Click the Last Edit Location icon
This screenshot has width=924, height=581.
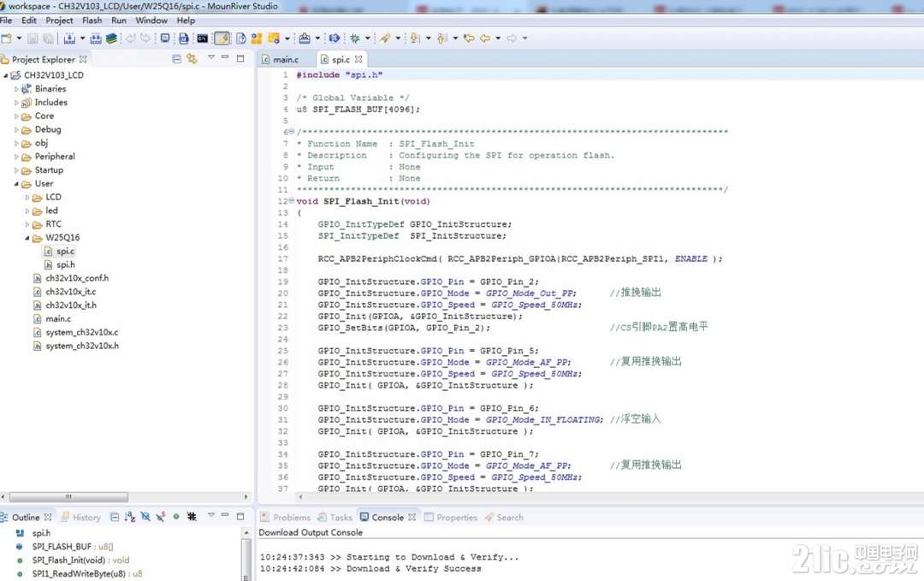[x=469, y=39]
